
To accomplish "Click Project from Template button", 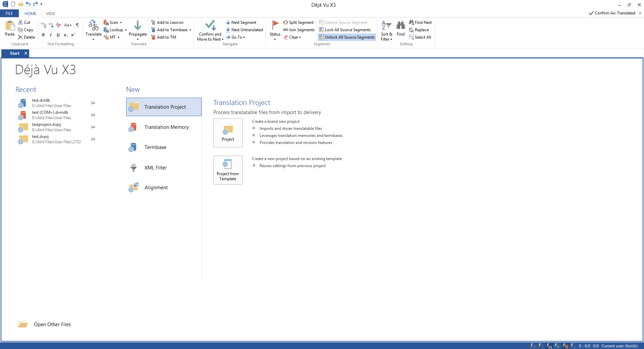I will 228,170.
